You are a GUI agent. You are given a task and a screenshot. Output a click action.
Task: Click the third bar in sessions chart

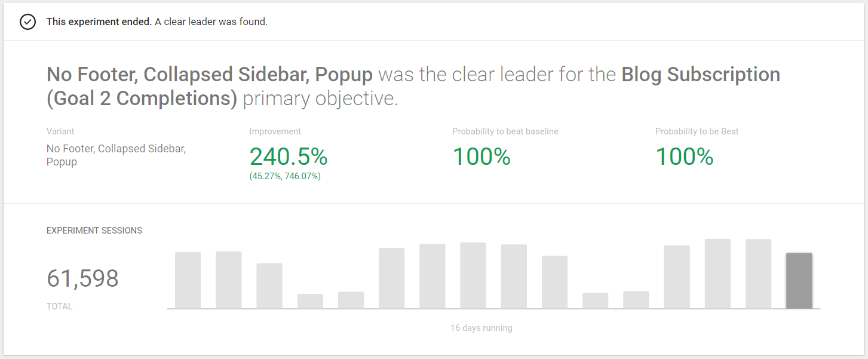coord(269,286)
